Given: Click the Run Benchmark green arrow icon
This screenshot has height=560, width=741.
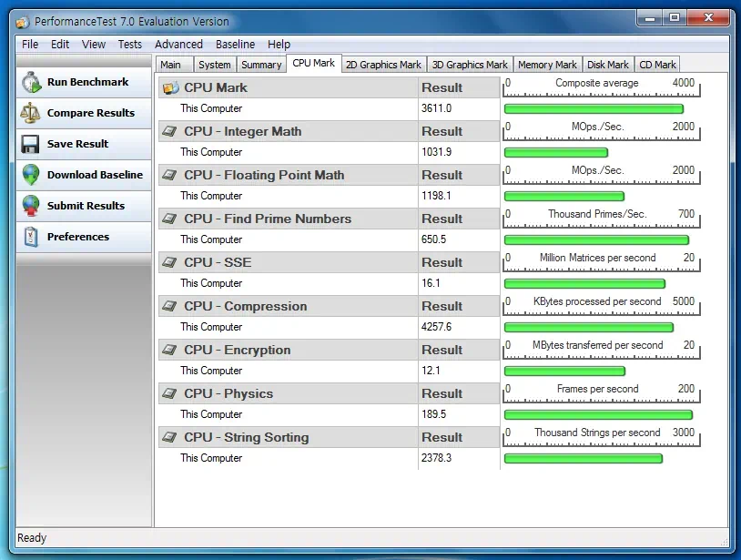Looking at the screenshot, I should [29, 82].
